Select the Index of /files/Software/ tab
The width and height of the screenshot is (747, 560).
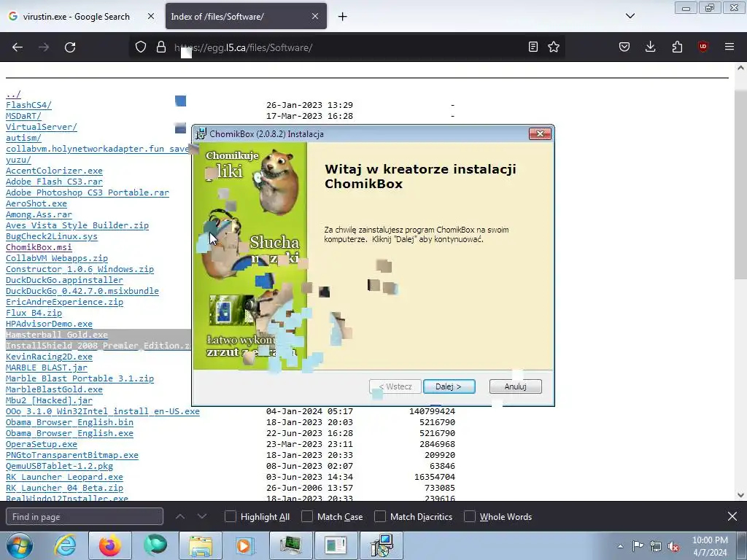(246, 16)
